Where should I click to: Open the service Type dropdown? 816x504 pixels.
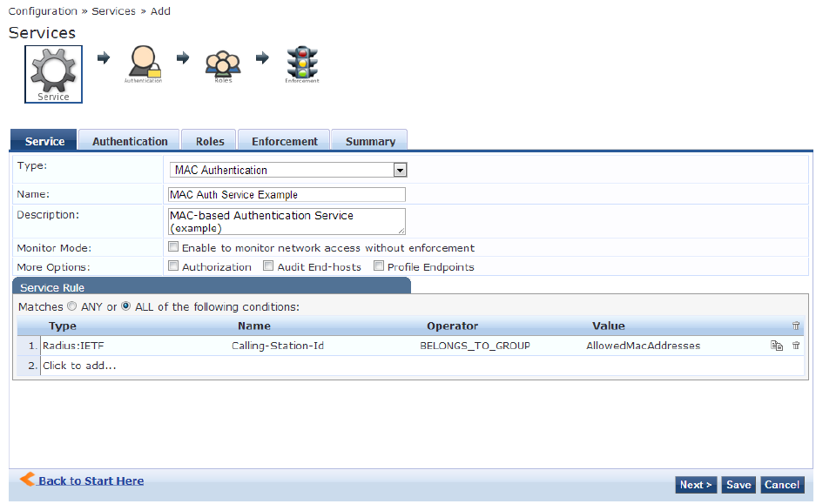(x=400, y=170)
